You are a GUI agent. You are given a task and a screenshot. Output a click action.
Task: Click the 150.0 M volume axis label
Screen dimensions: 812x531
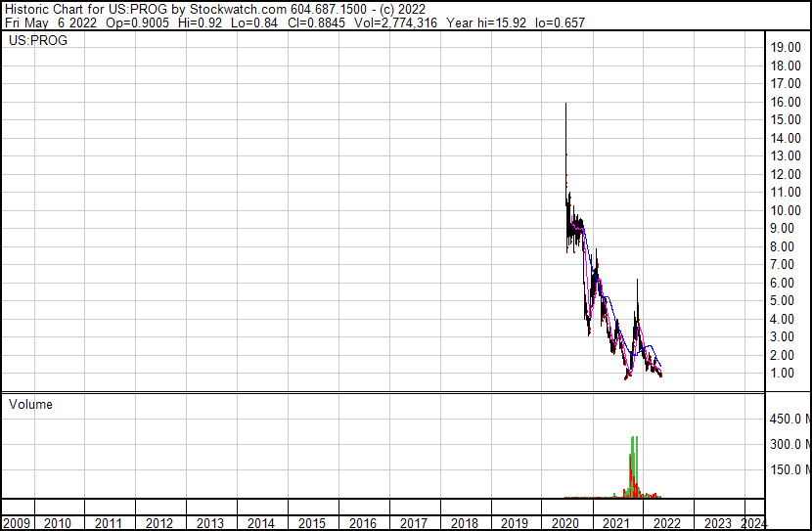pos(790,469)
